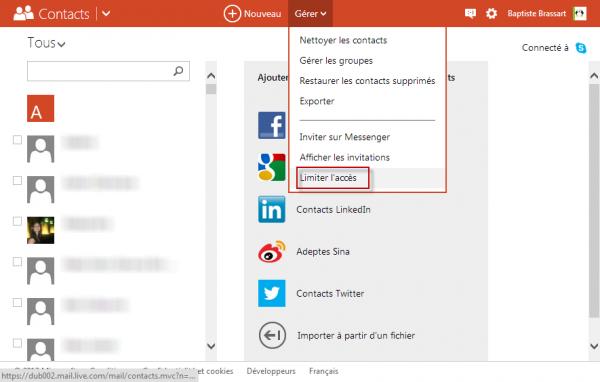This screenshot has height=382, width=600.
Task: Open the settings gear icon
Action: point(491,14)
